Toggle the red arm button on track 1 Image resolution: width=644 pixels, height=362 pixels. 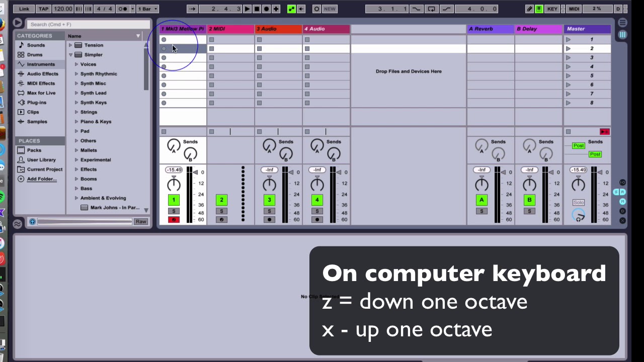[x=174, y=220]
